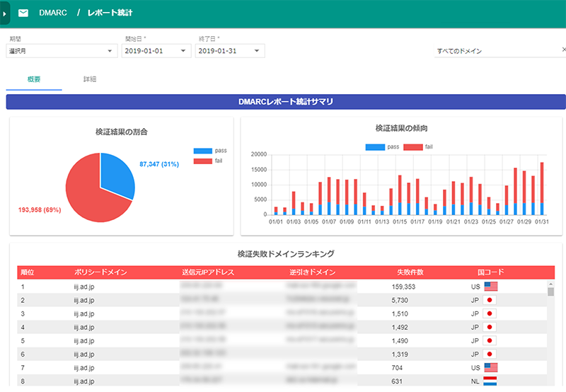Image resolution: width=566 pixels, height=392 pixels.
Task: Click the すべてのドメイン domain filter field
Action: coord(495,51)
